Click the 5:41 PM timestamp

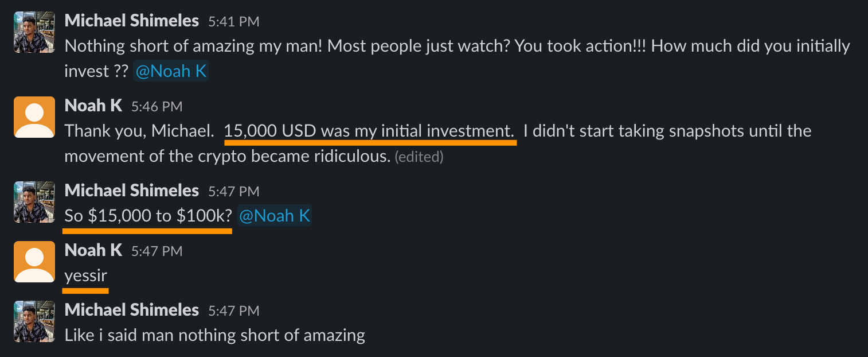coord(233,22)
